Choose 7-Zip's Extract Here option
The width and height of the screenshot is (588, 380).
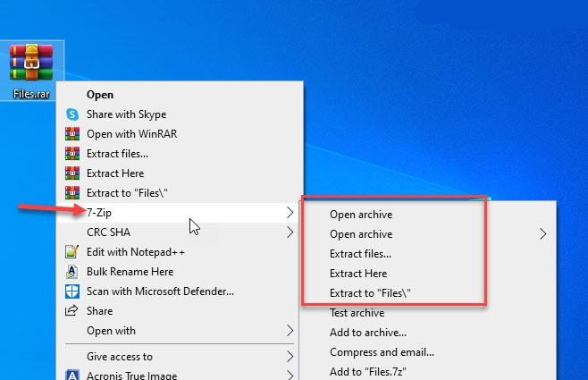(428, 274)
